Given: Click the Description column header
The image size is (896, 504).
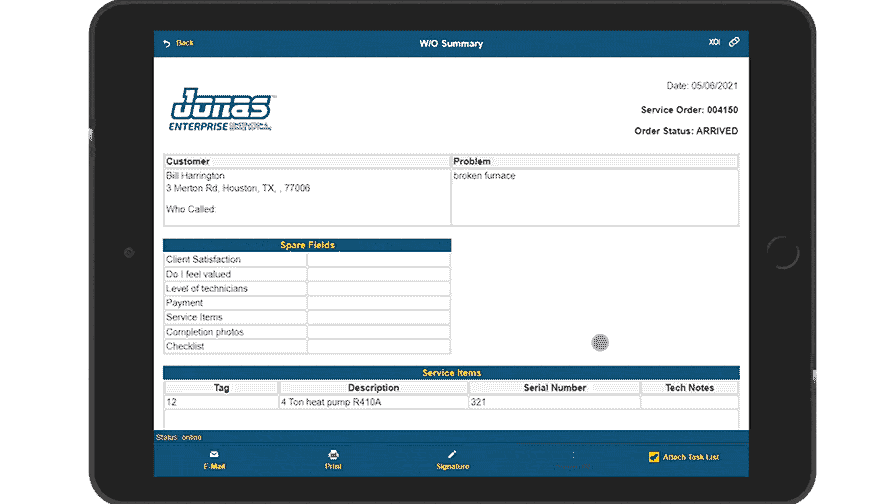Looking at the screenshot, I should click(373, 387).
